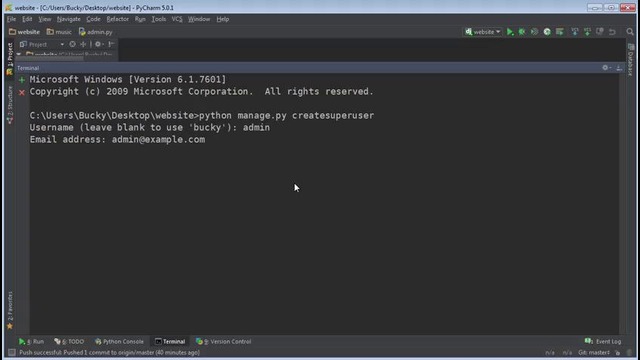The image size is (640, 360).
Task: Open the Refactor menu
Action: [118, 19]
